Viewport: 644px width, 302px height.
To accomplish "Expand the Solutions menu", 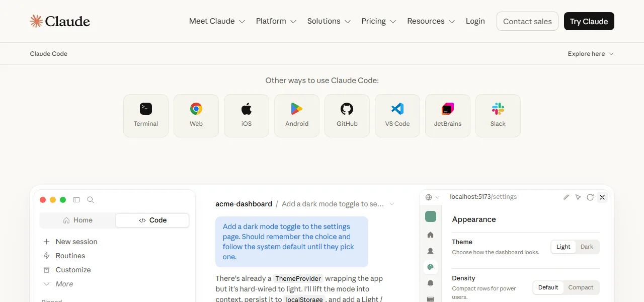I will click(329, 21).
